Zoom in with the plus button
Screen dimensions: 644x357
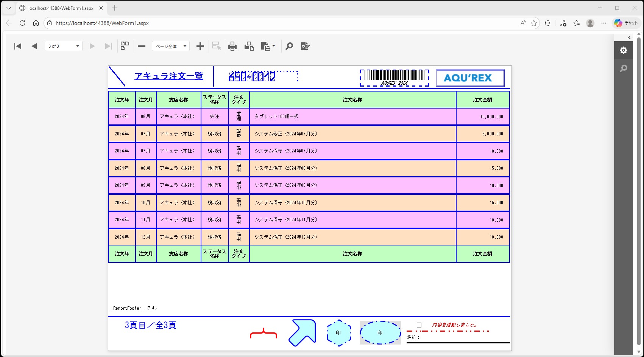pos(200,46)
